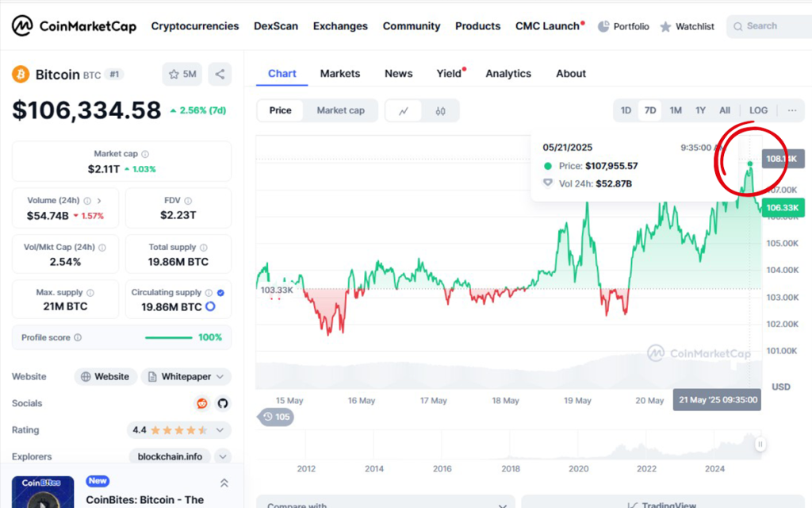
Task: Show Vol/Mkt Cap info icon
Action: [x=102, y=248]
